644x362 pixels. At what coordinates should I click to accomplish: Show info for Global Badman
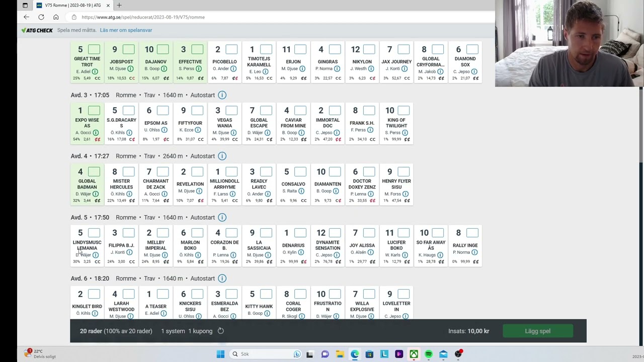[96, 194]
